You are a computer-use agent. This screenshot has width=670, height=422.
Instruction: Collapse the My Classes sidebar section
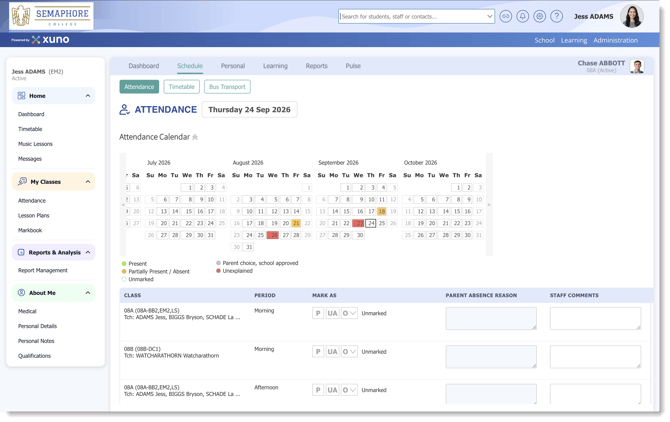tap(88, 182)
